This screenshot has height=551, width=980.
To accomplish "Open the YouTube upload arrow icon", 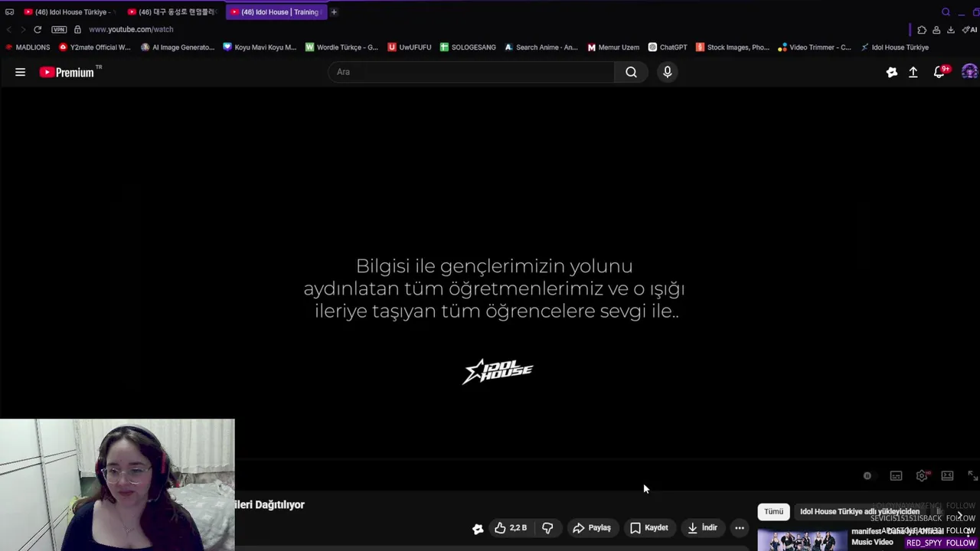I will (913, 72).
